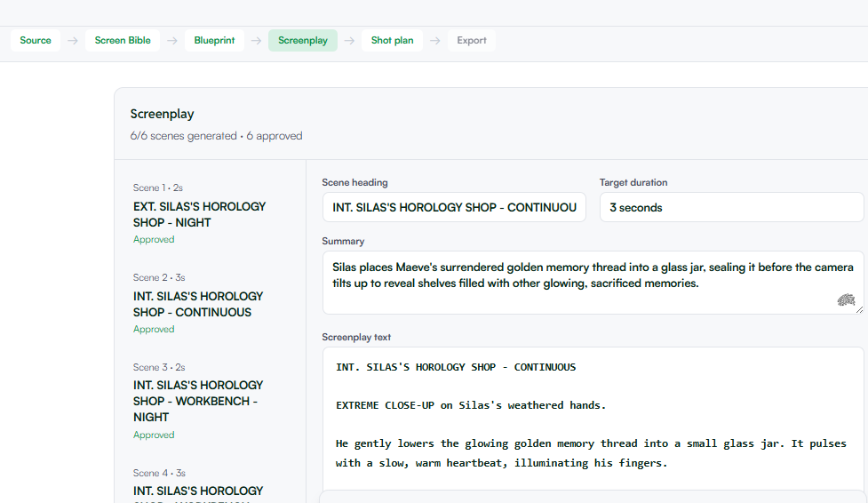The image size is (868, 503).
Task: Click the 'Approved' status under Scene 3
Action: (154, 435)
